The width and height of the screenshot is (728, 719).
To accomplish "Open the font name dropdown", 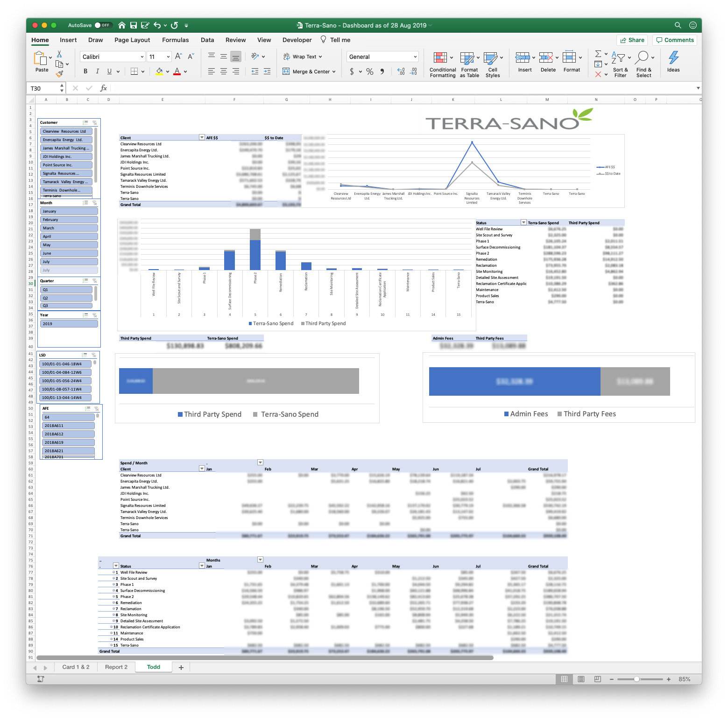I will click(x=142, y=57).
